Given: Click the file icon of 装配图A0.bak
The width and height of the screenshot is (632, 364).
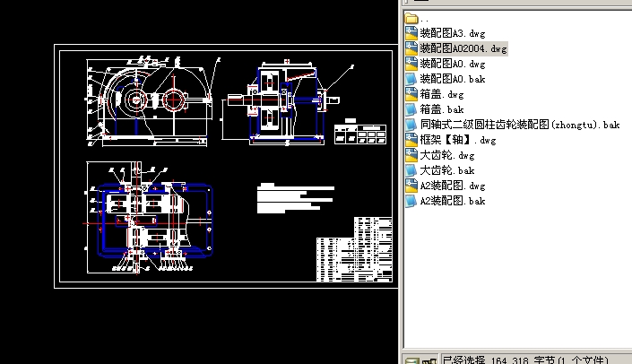Looking at the screenshot, I should point(411,79).
